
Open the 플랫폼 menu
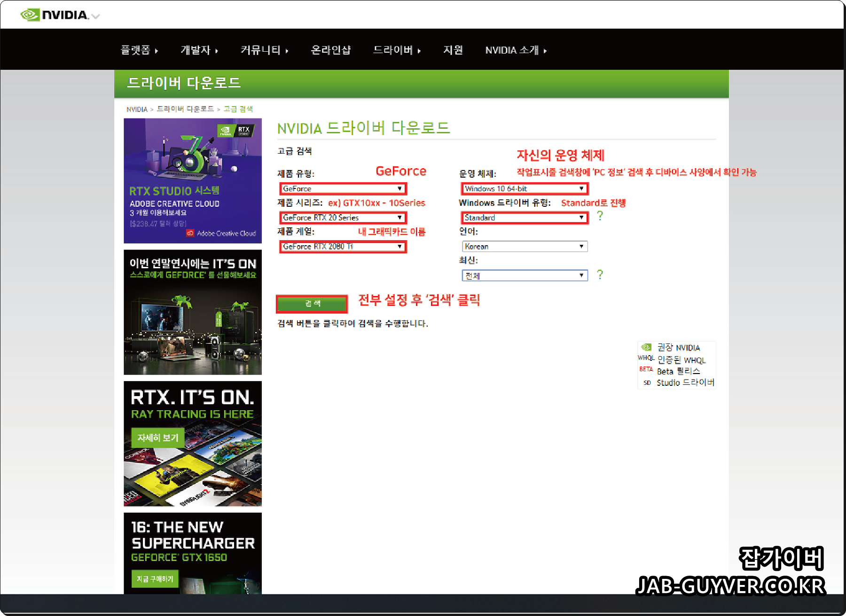pos(139,50)
